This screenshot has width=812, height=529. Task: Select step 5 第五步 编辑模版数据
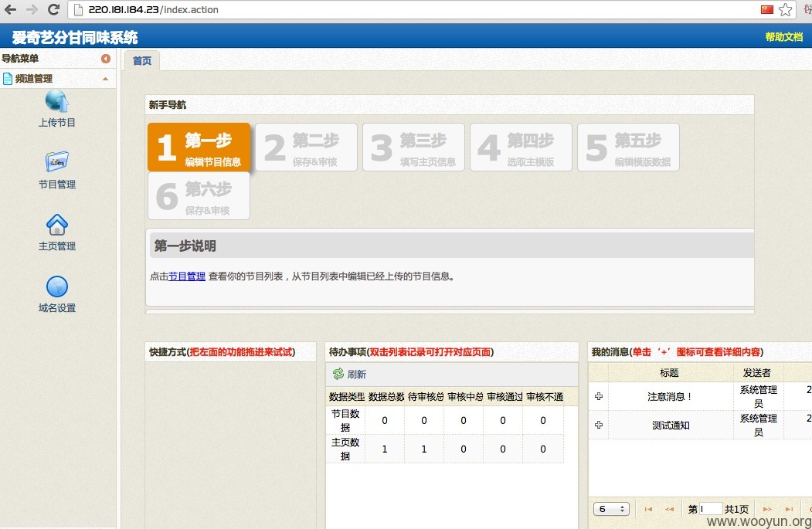(x=628, y=147)
